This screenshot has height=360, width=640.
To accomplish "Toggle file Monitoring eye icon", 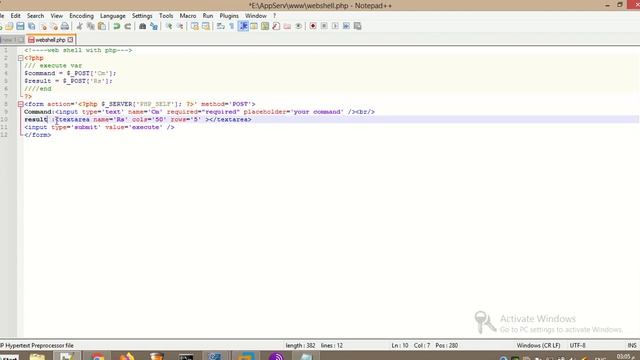I will (298, 26).
